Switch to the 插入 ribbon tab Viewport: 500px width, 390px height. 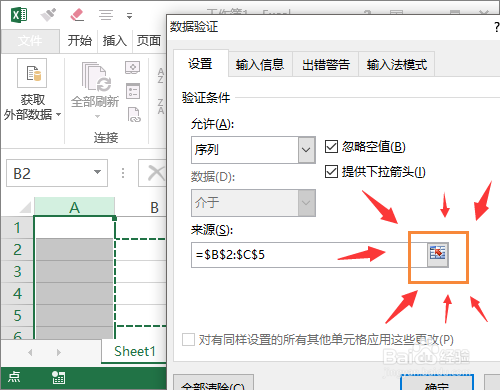click(114, 41)
